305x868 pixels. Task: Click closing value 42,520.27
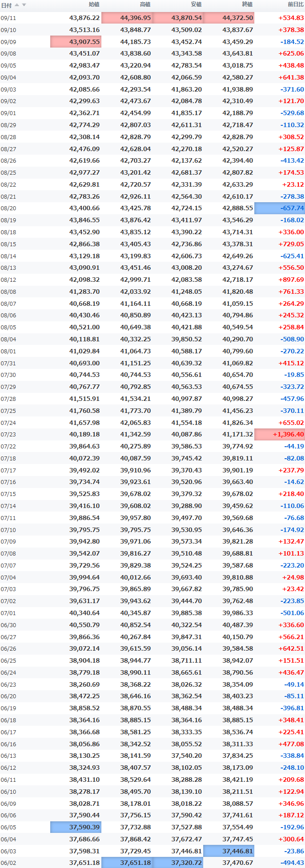(x=238, y=149)
